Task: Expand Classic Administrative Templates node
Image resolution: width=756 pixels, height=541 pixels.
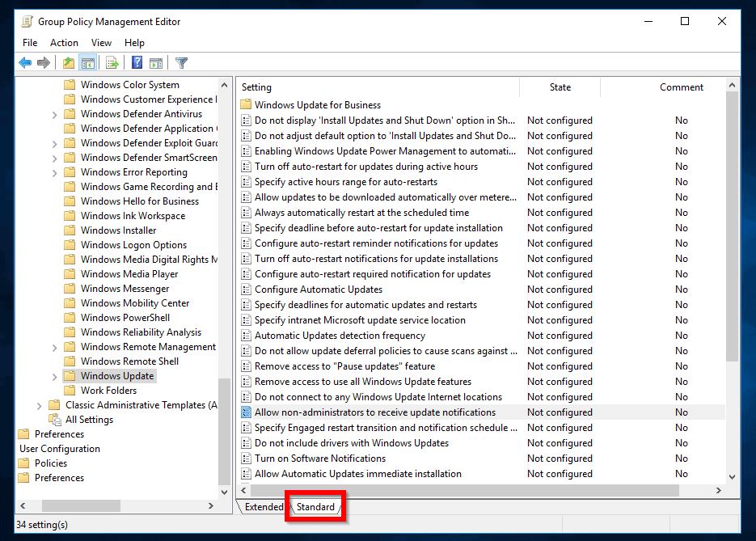Action: tap(40, 405)
